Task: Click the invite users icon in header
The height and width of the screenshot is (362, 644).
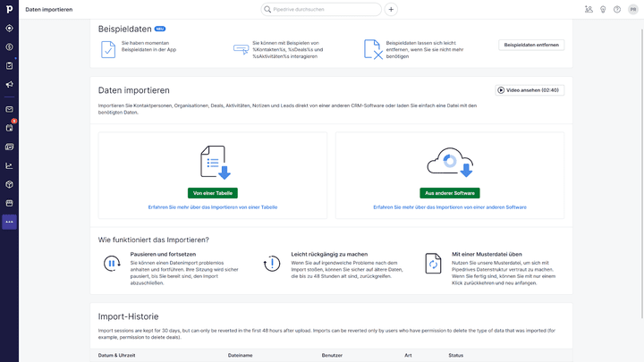Action: point(589,9)
